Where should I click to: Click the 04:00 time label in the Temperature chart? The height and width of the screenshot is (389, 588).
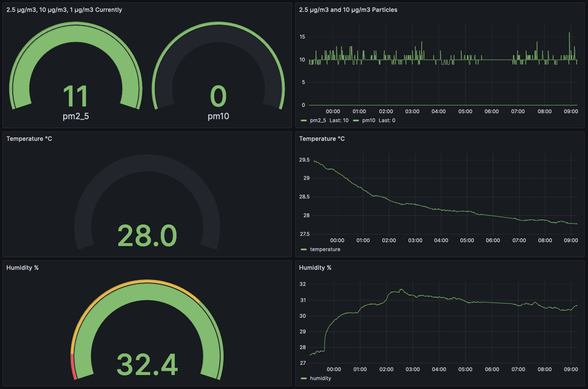(x=441, y=241)
